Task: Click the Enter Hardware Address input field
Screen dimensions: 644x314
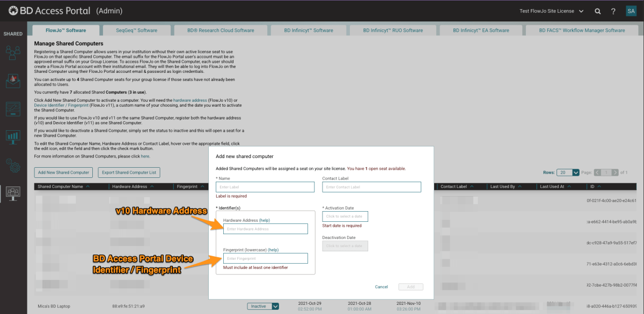Action: click(x=265, y=228)
